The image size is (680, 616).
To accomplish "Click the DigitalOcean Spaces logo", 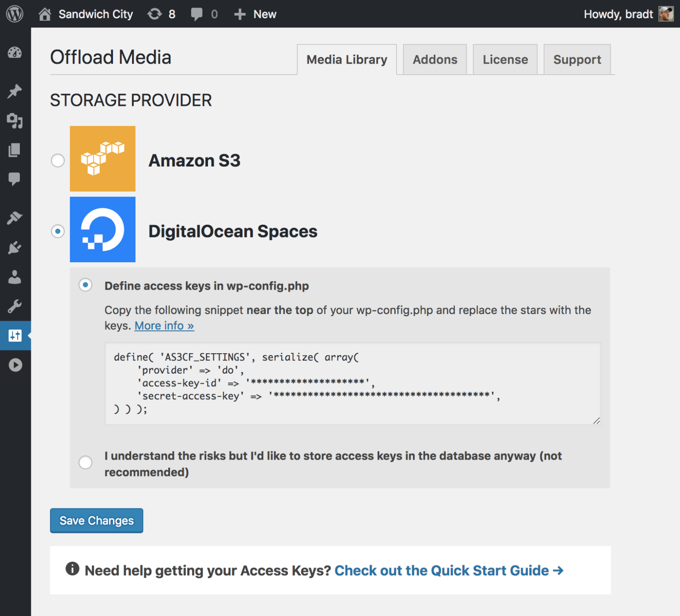I will pyautogui.click(x=102, y=229).
